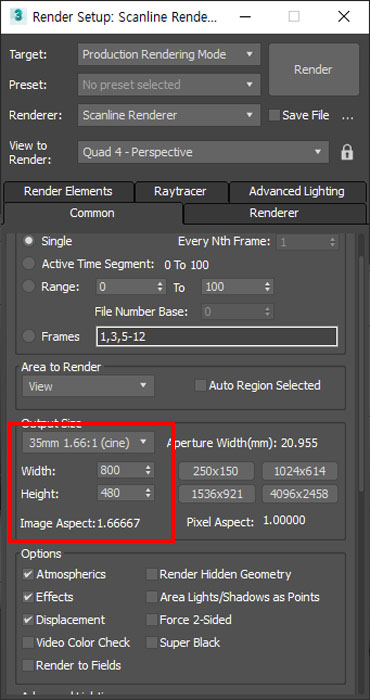Click the Height spinner arrows
This screenshot has width=370, height=700.
click(149, 493)
